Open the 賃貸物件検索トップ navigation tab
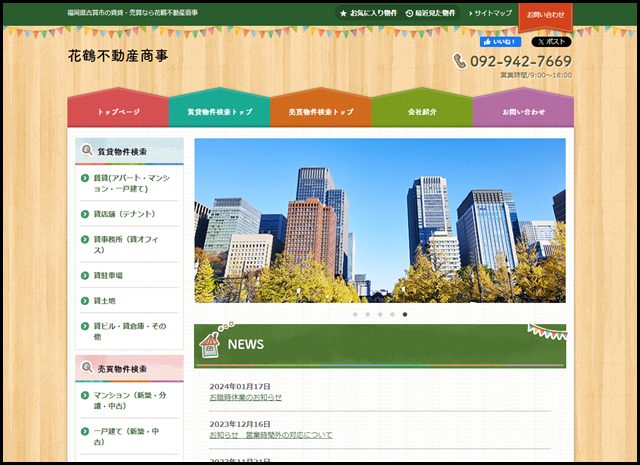This screenshot has width=640, height=465. pos(219,108)
